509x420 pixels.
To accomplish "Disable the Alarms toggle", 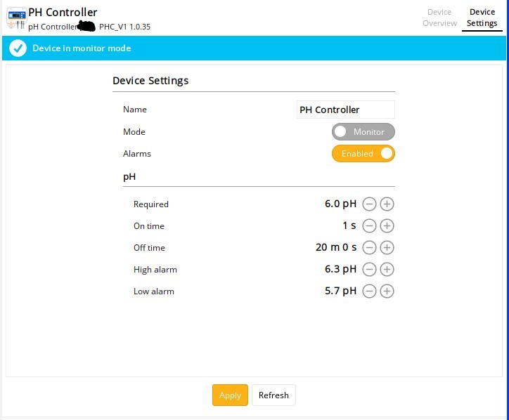I will coord(363,154).
